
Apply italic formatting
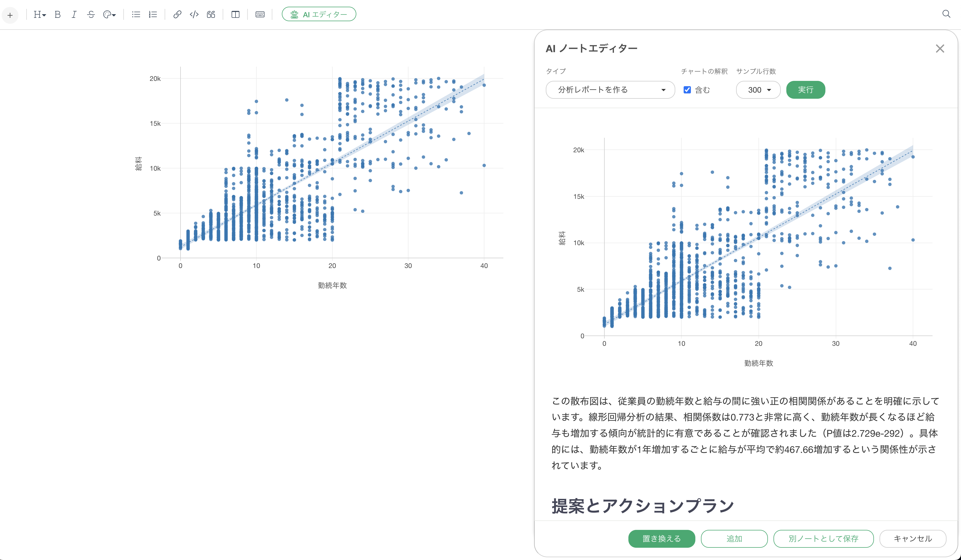point(74,15)
